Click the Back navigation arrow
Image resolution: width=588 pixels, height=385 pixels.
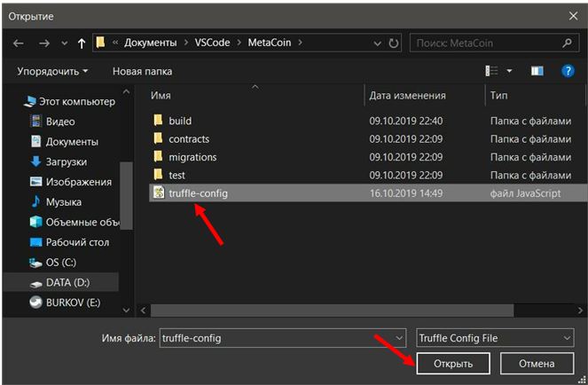pos(19,43)
